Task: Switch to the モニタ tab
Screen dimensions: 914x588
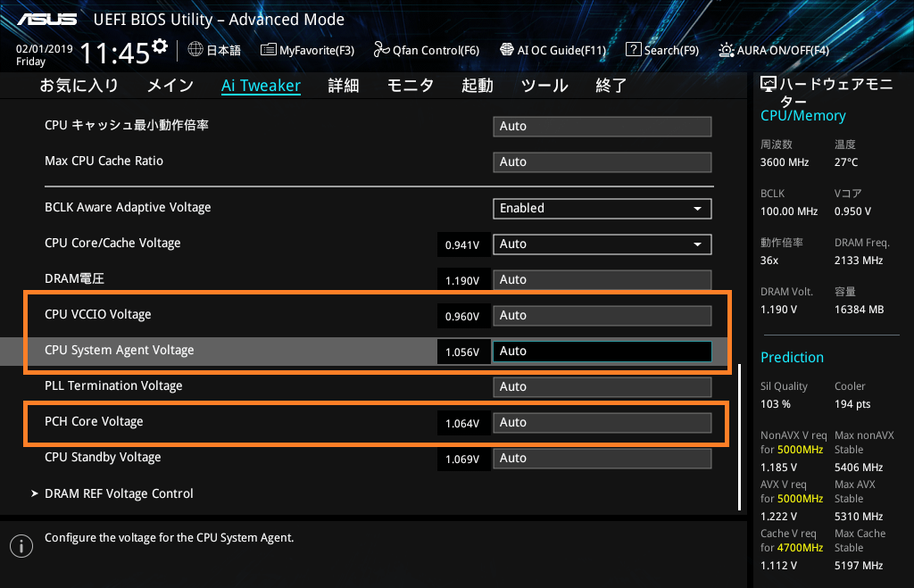Action: [x=411, y=86]
